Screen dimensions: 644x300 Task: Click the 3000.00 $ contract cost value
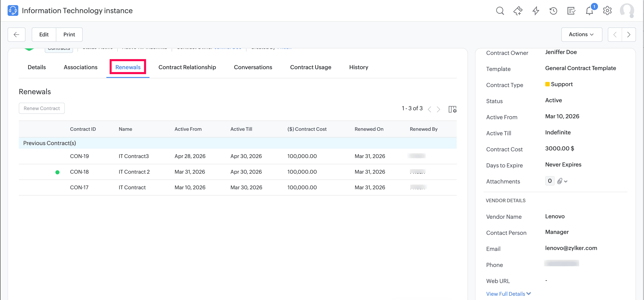560,148
